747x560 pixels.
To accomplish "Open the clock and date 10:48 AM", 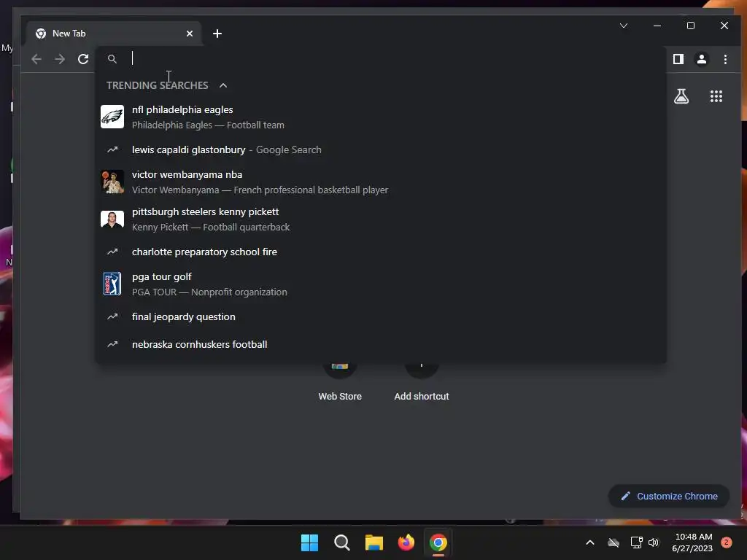I will tap(693, 542).
